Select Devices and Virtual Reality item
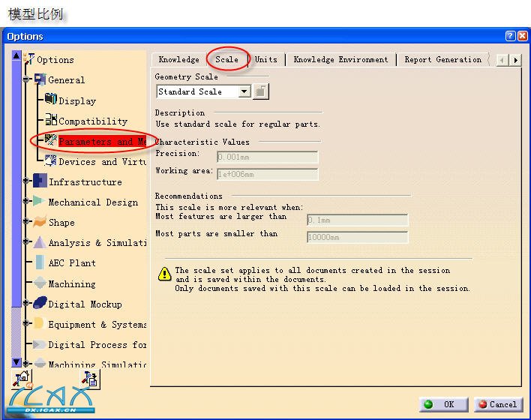The image size is (531, 420). click(x=102, y=161)
